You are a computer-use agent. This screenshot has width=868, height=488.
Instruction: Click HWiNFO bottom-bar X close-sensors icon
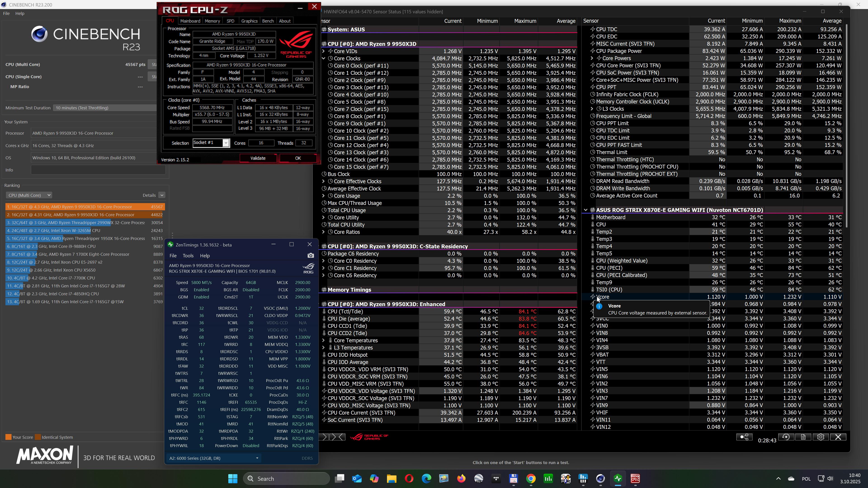[838, 437]
